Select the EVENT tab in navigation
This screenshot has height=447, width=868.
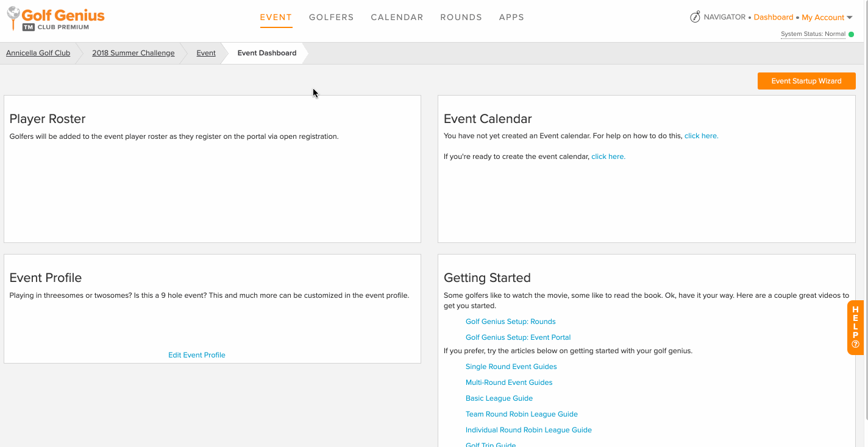(x=276, y=17)
